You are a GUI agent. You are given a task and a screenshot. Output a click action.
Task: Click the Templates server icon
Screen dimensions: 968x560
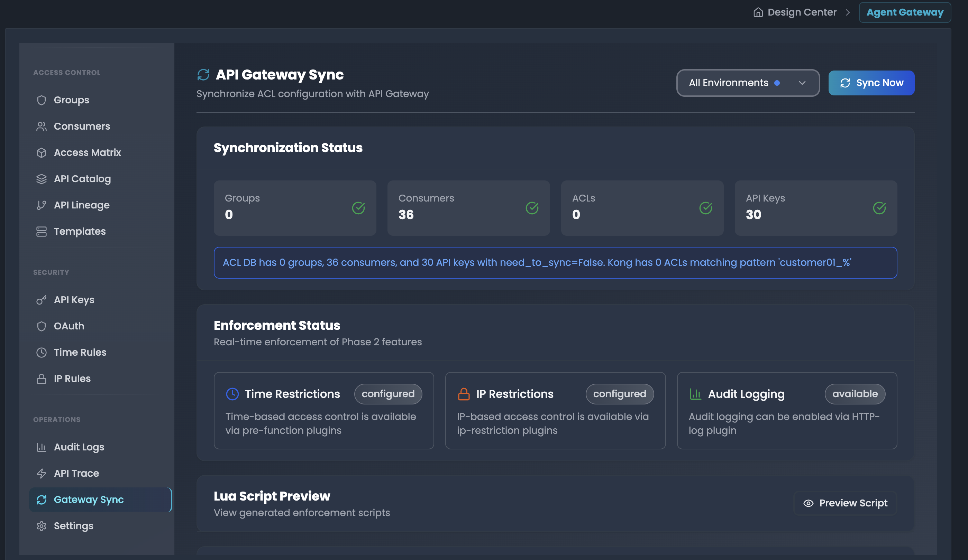(x=42, y=232)
